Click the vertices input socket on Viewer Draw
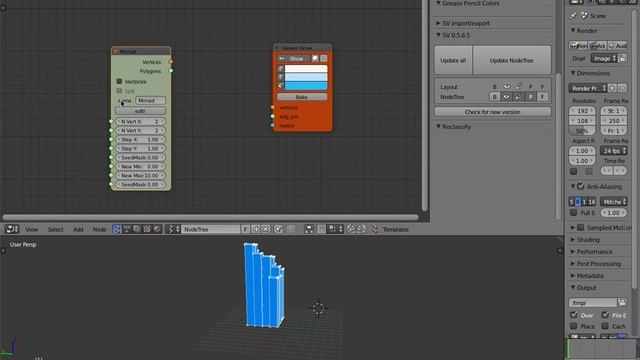Image resolution: width=640 pixels, height=360 pixels. pos(273,107)
